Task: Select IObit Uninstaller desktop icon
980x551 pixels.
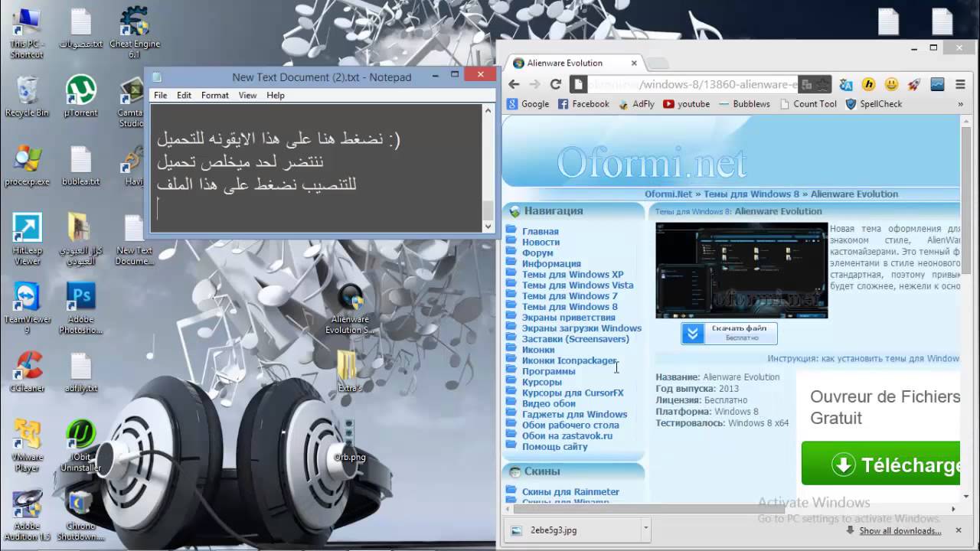Action: [80, 445]
